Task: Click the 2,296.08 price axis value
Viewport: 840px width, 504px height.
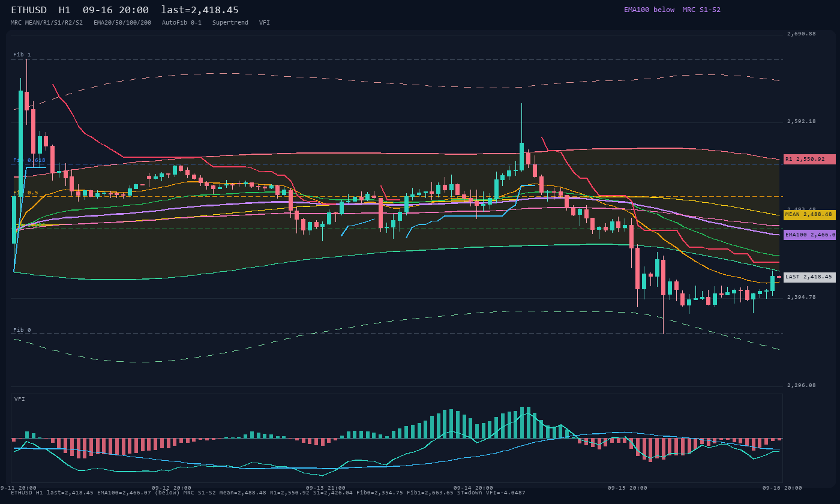Action: click(802, 385)
